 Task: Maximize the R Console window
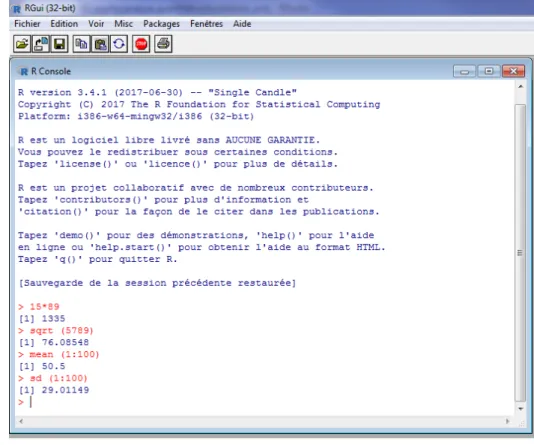pyautogui.click(x=489, y=71)
